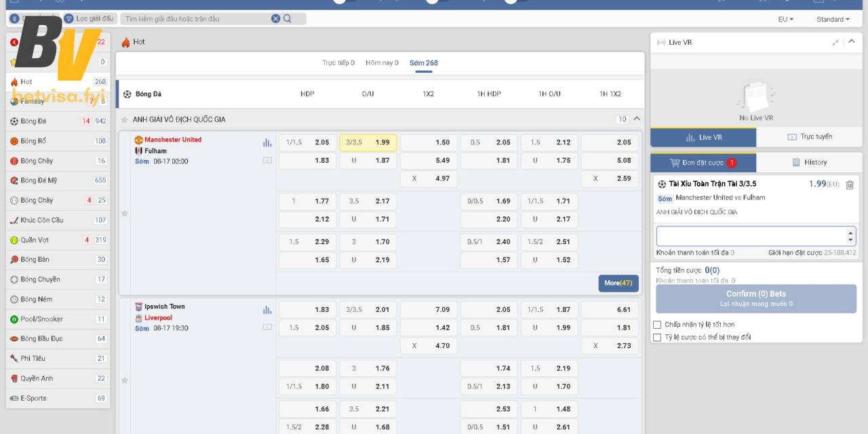Viewport: 868px width, 434px height.
Task: Star the Anh Giải Vô Địch league
Action: click(124, 119)
